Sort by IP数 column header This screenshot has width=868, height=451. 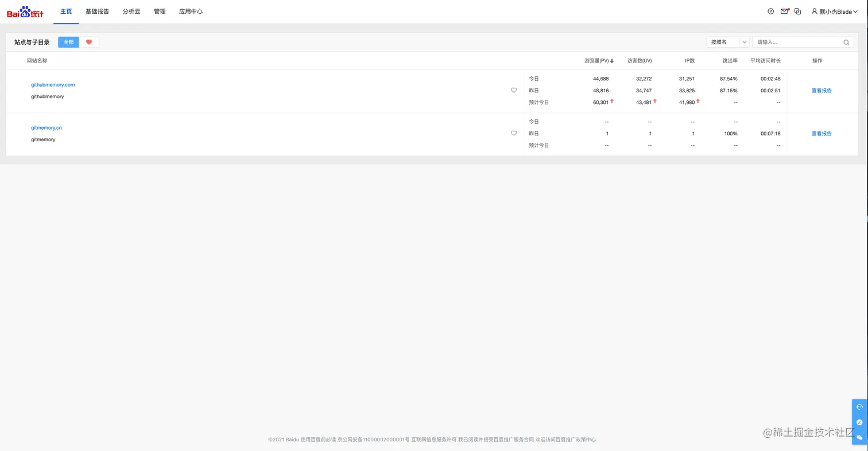pyautogui.click(x=689, y=61)
